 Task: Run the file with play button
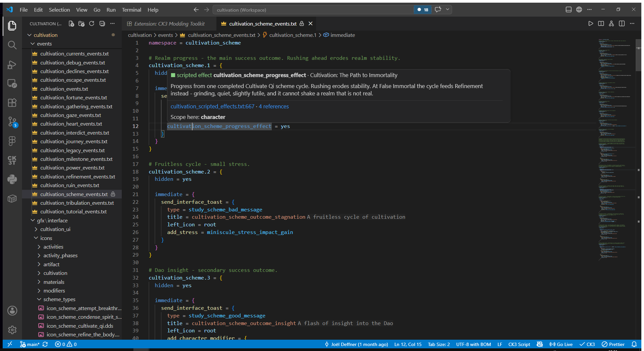[590, 24]
